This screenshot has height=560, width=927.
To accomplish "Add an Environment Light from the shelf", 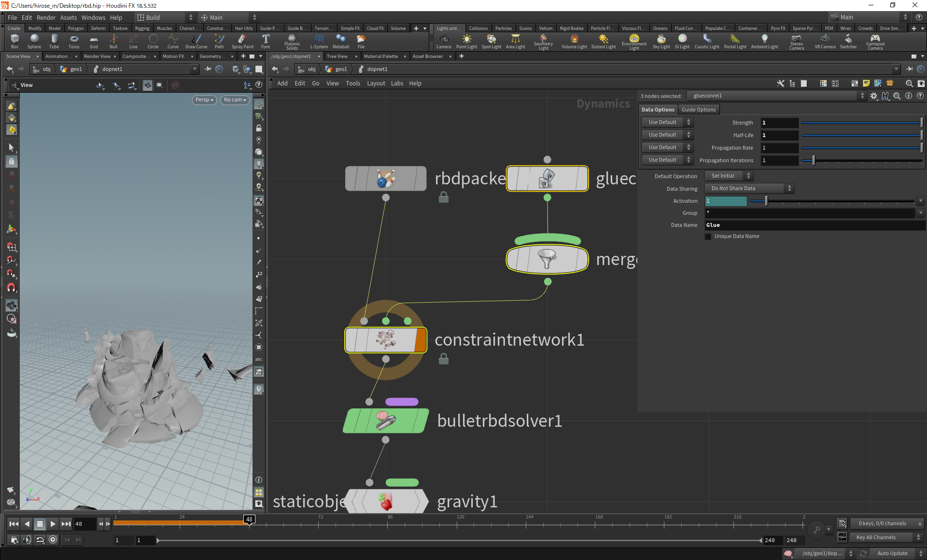I will pyautogui.click(x=634, y=42).
